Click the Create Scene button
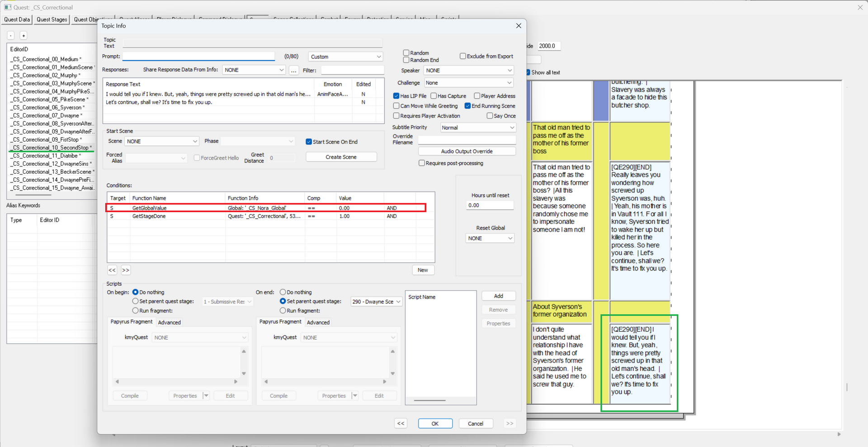The image size is (868, 447). [341, 157]
